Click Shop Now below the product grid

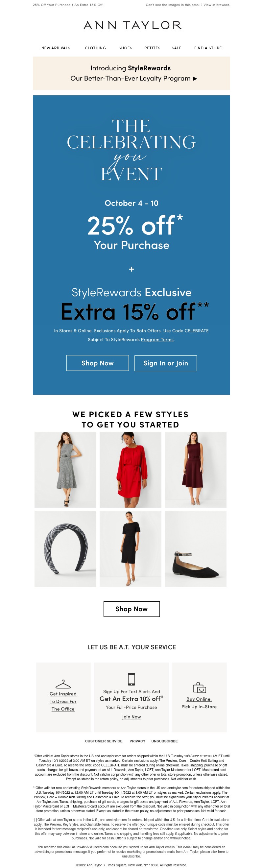coord(131,609)
